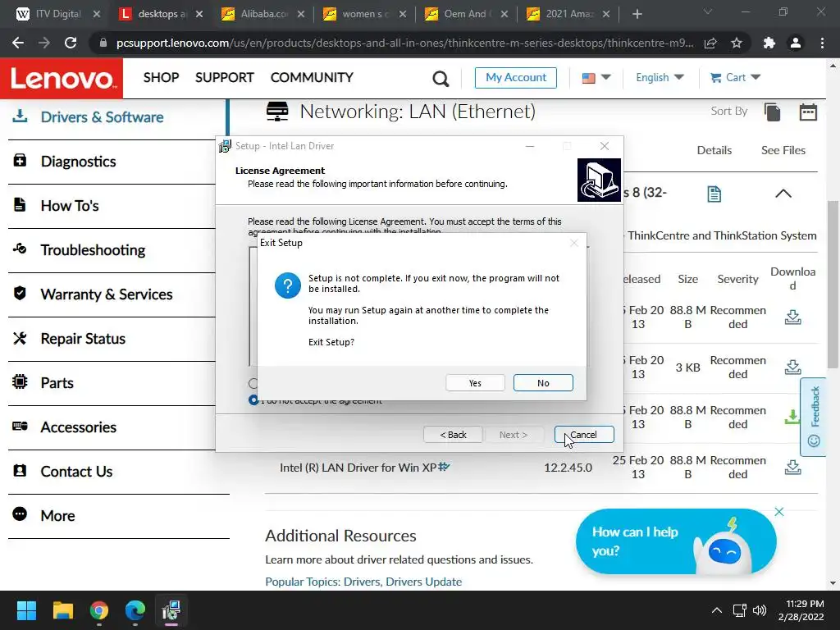
Task: Click the Accessories keyboard icon in sidebar
Action: tap(20, 426)
